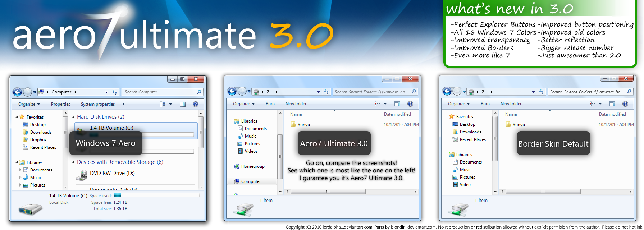644x230 pixels.
Task: Select System properties in the toolbar
Action: point(98,104)
